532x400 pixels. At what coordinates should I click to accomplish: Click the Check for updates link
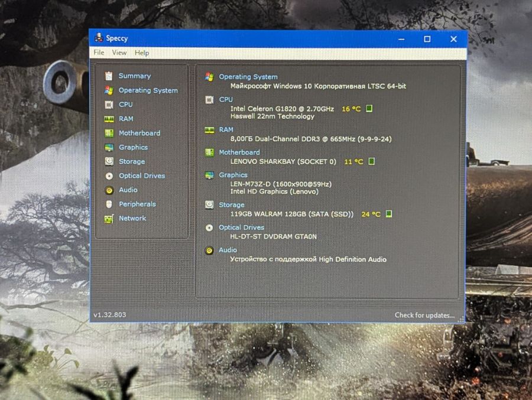pos(424,315)
